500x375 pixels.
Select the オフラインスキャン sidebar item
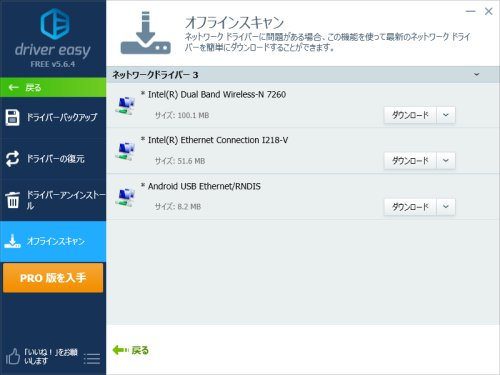pyautogui.click(x=53, y=241)
